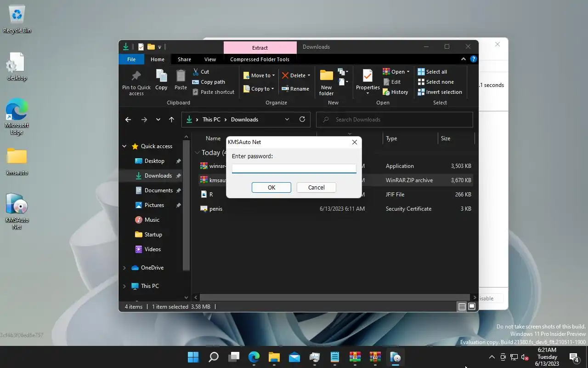This screenshot has height=368, width=588.
Task: Select Microsoft Edge desktop shortcut
Action: 17,117
